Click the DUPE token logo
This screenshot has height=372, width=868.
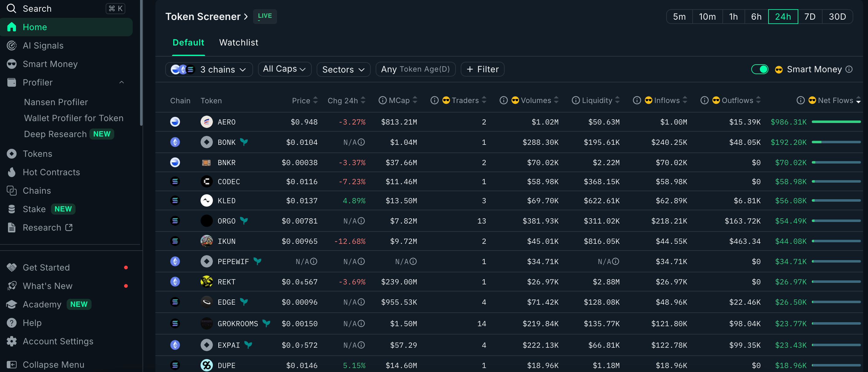206,365
